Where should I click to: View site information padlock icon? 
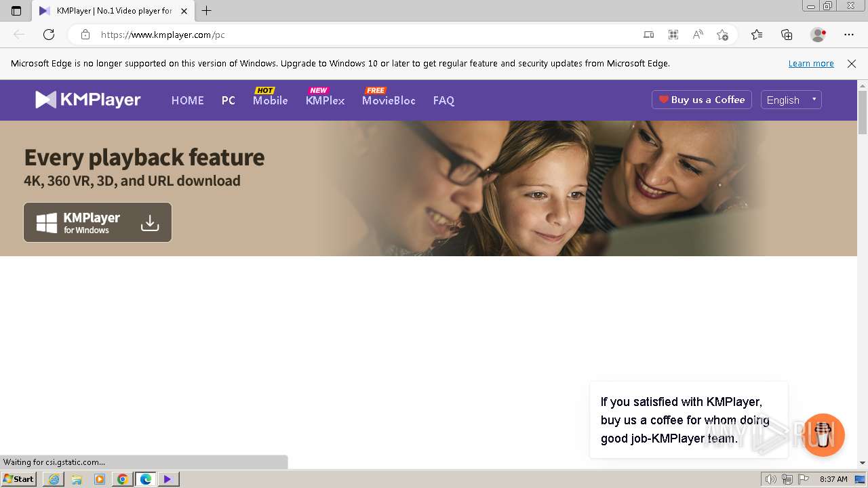(85, 35)
